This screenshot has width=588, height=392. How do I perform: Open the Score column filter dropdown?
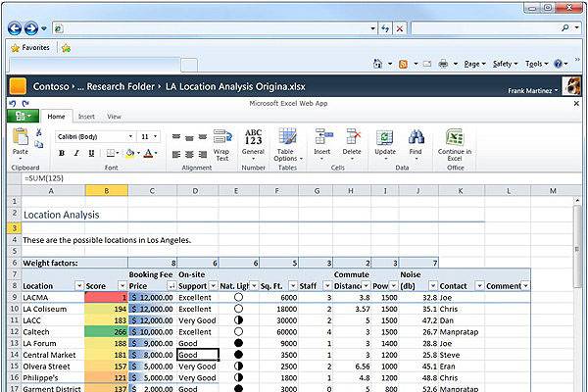(x=122, y=286)
